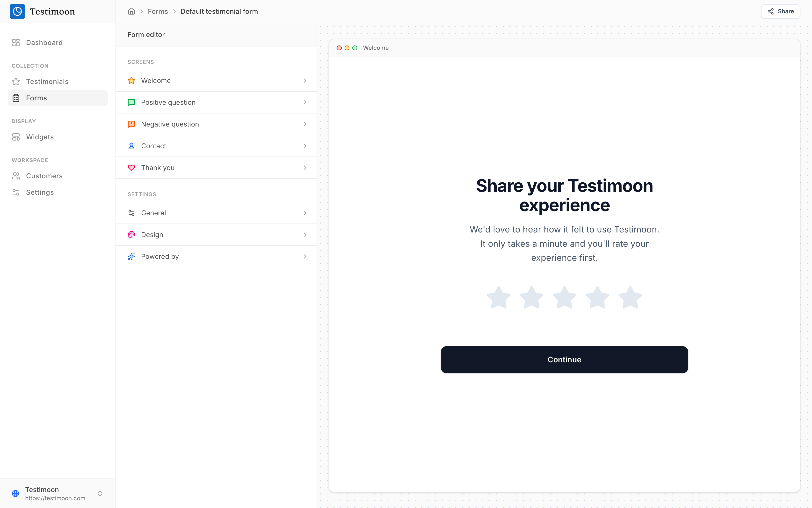Click the Dashboard grid icon
Screen dimensions: 812x508
click(16, 43)
